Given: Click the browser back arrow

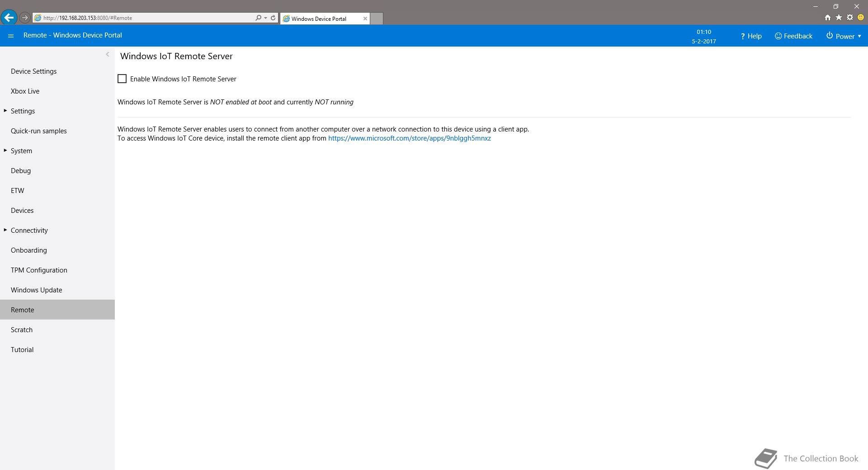Looking at the screenshot, I should [9, 18].
